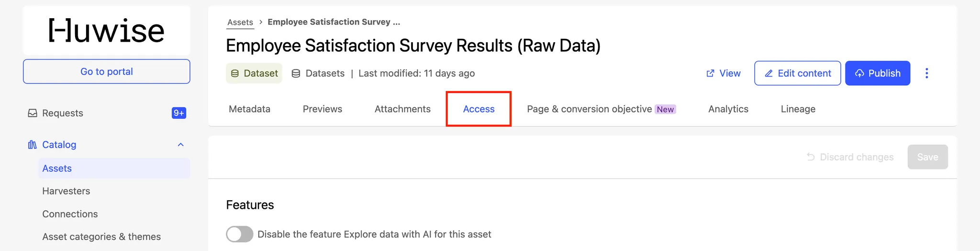Click the Huwise logo
980x251 pixels.
[106, 31]
